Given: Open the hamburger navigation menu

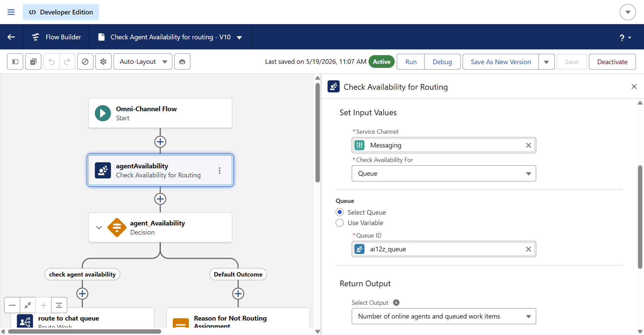Looking at the screenshot, I should point(11,12).
